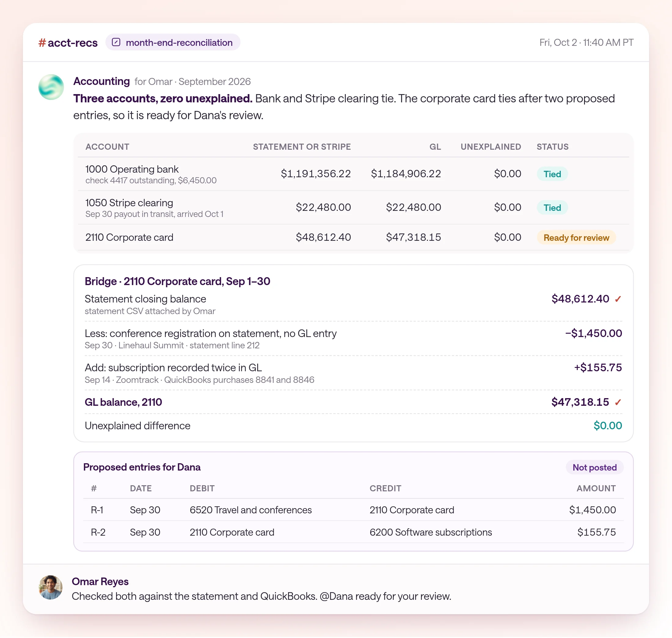Image resolution: width=672 pixels, height=638 pixels.
Task: Click the Tied badge for Operating bank
Action: click(552, 174)
